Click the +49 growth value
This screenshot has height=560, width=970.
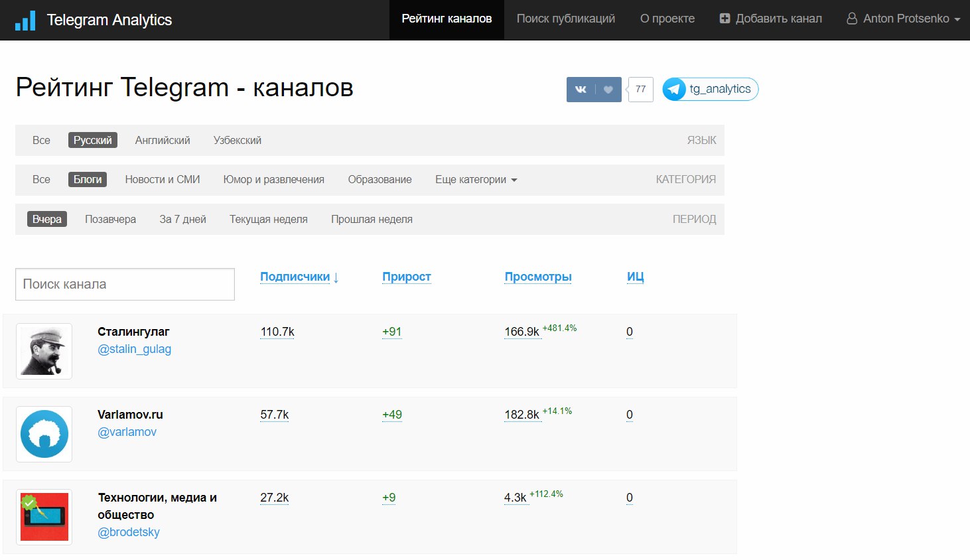coord(392,415)
